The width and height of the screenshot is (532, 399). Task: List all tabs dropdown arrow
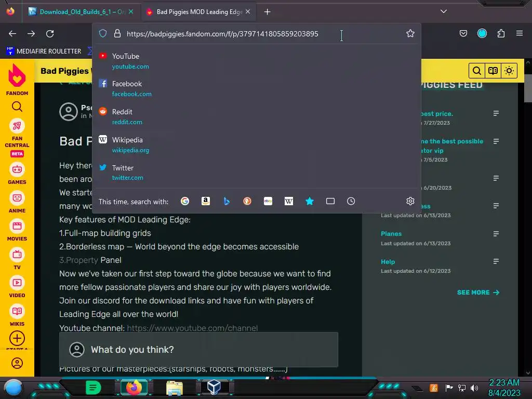click(444, 11)
